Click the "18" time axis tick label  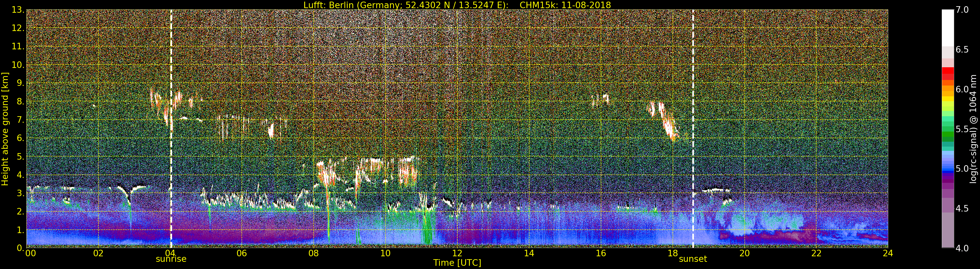tap(673, 253)
